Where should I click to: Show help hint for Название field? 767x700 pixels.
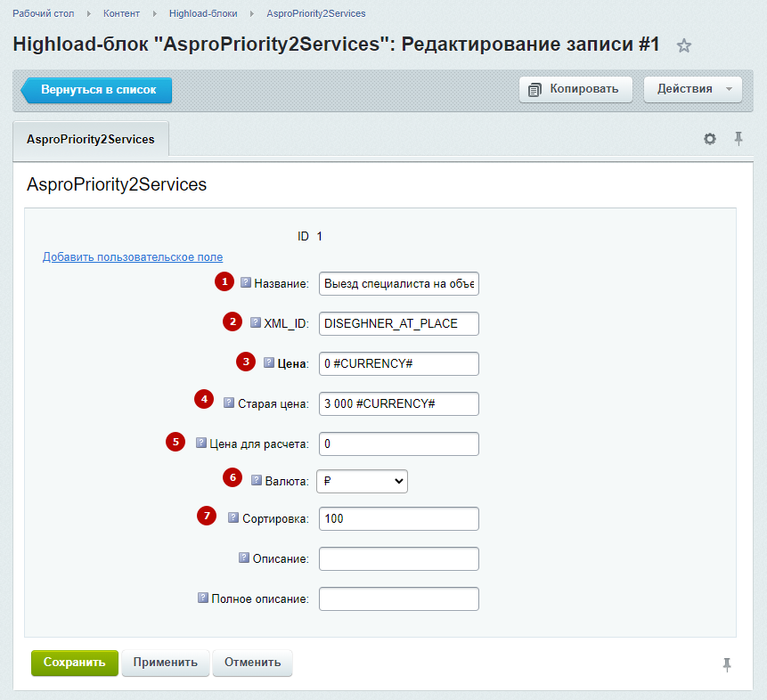pos(246,282)
